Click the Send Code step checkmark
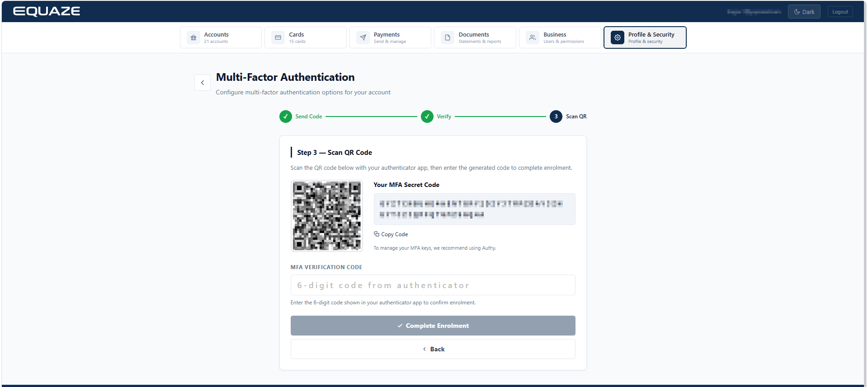 (286, 117)
